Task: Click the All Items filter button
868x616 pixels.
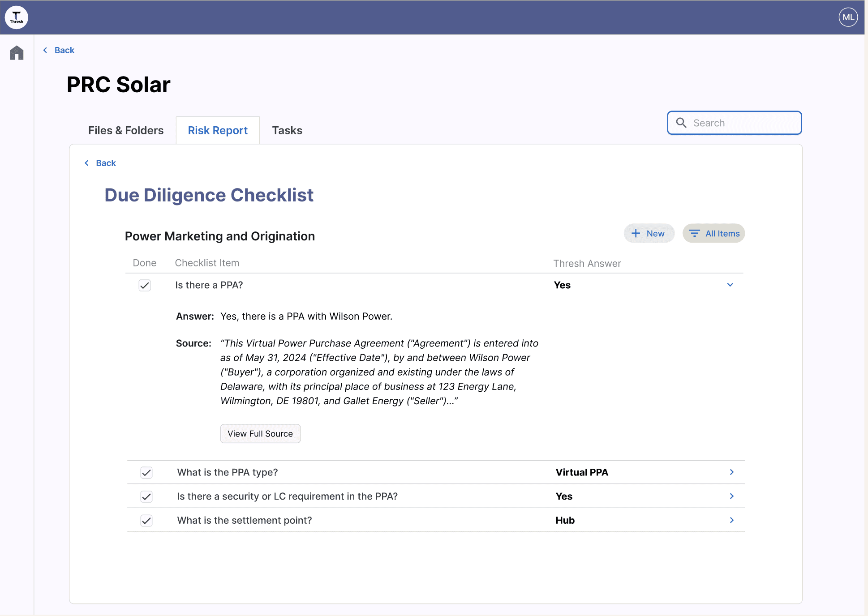Action: (713, 233)
